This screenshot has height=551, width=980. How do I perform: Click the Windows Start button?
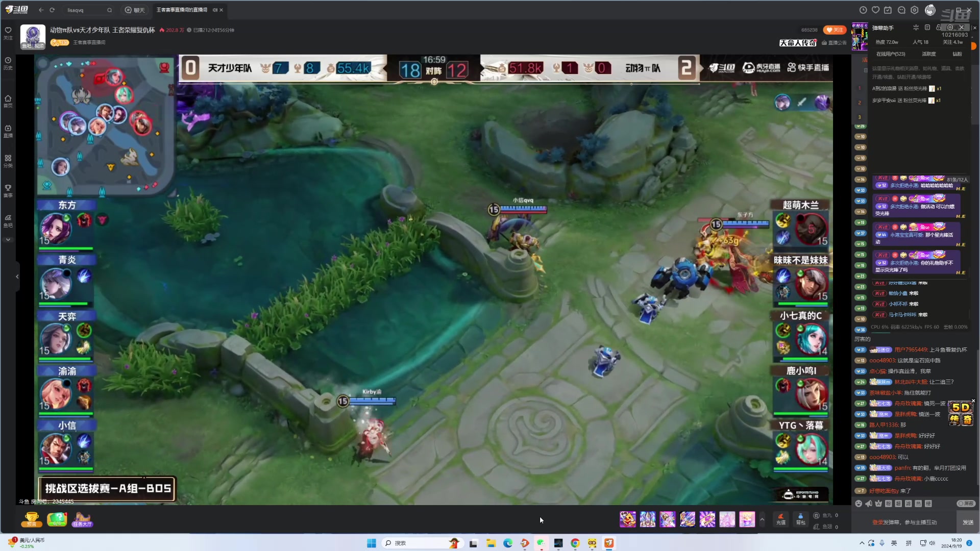pos(372,543)
